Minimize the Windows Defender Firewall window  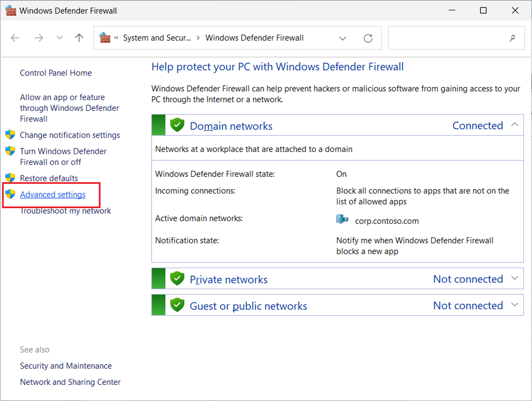pyautogui.click(x=452, y=10)
